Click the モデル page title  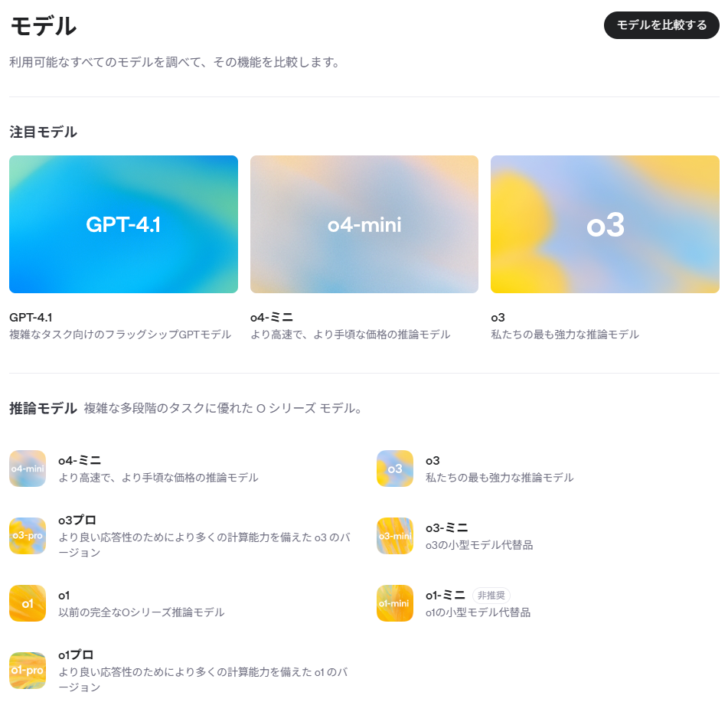[44, 26]
